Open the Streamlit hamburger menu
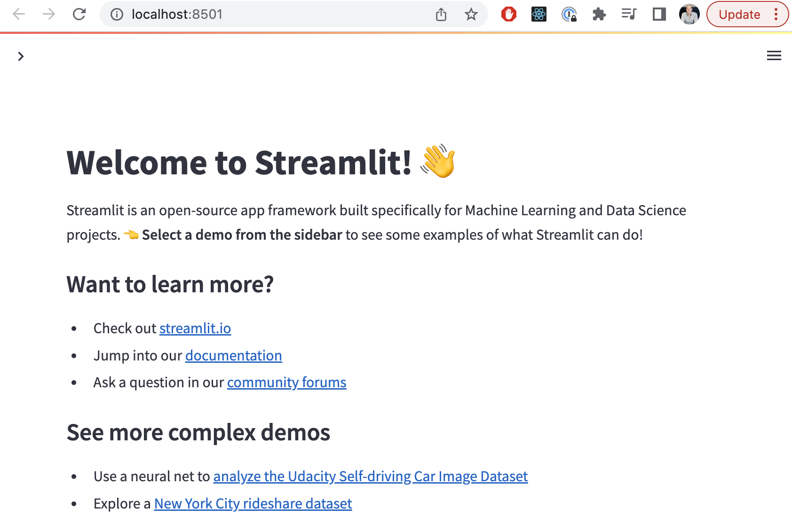This screenshot has width=792, height=532. 774,55
